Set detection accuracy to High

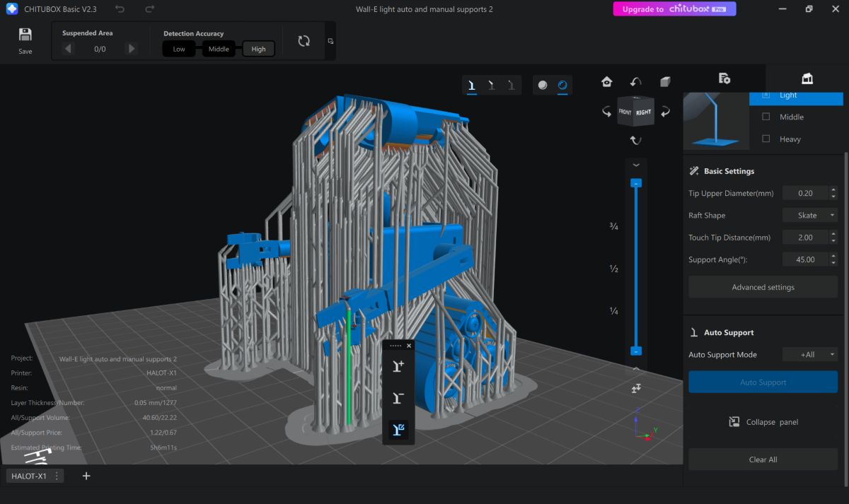(259, 49)
